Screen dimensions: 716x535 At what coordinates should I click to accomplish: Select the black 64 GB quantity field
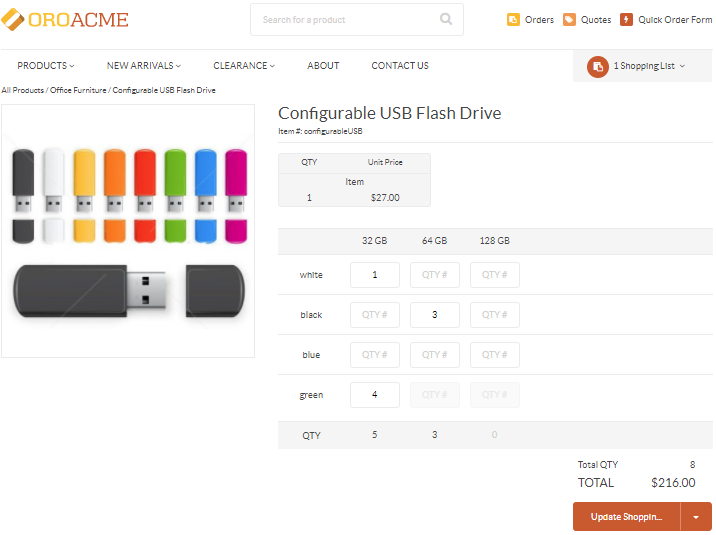pos(435,315)
